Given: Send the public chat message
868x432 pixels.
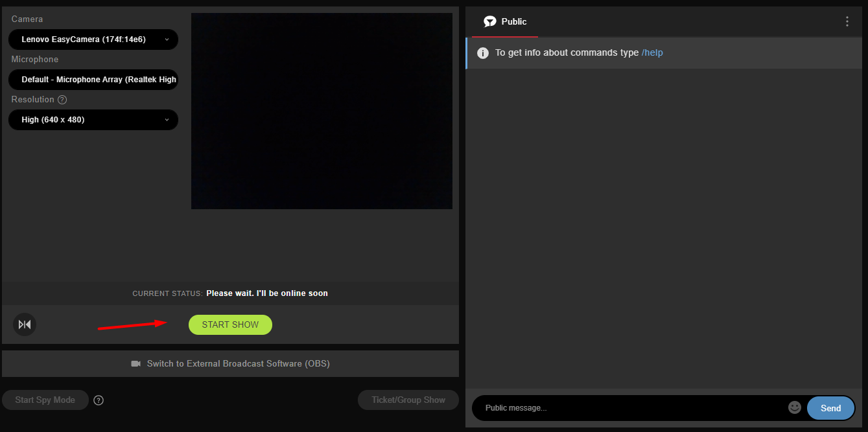Looking at the screenshot, I should click(x=830, y=408).
